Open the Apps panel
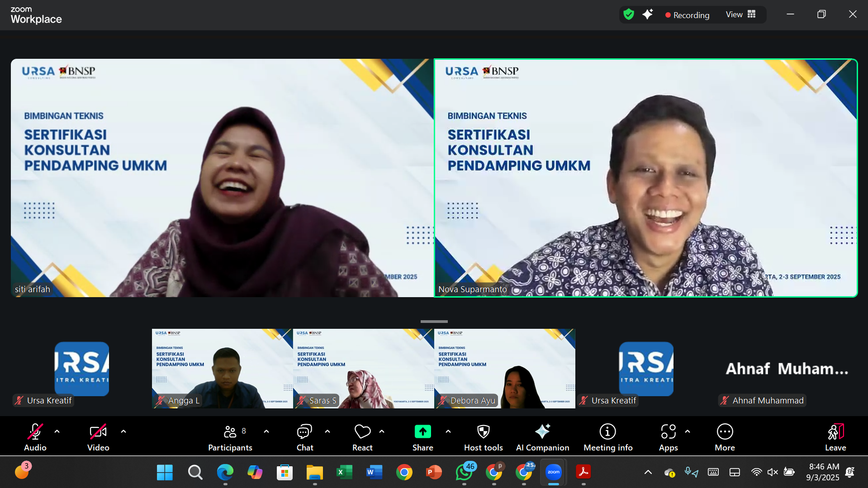This screenshot has height=488, width=868. coord(668,437)
